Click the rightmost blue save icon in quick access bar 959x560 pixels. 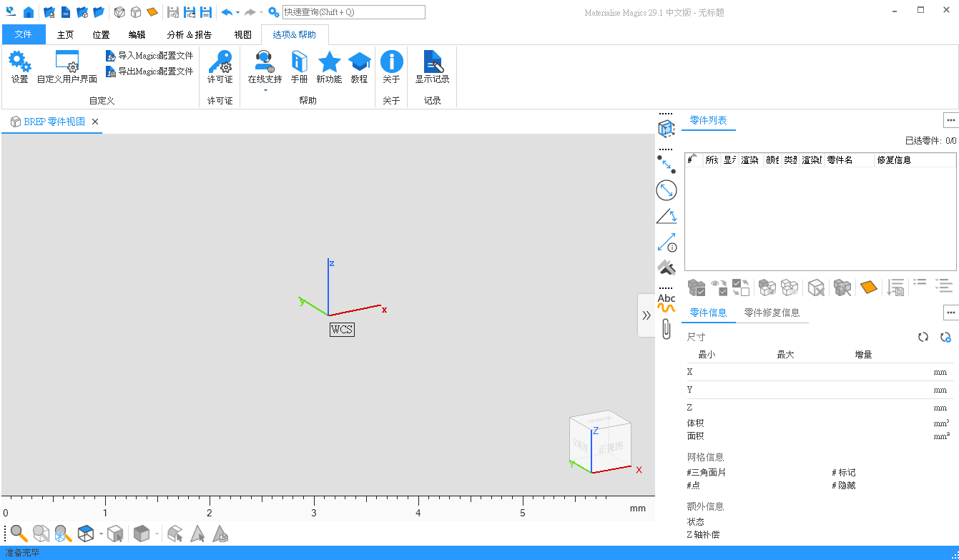(206, 12)
